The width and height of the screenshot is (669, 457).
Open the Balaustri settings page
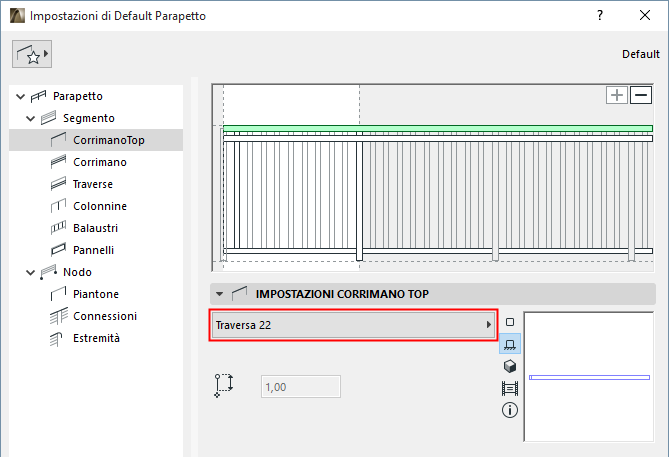coord(95,228)
